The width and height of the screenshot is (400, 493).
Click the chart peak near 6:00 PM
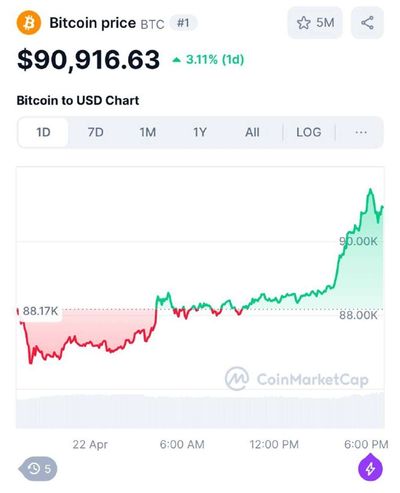coord(370,190)
